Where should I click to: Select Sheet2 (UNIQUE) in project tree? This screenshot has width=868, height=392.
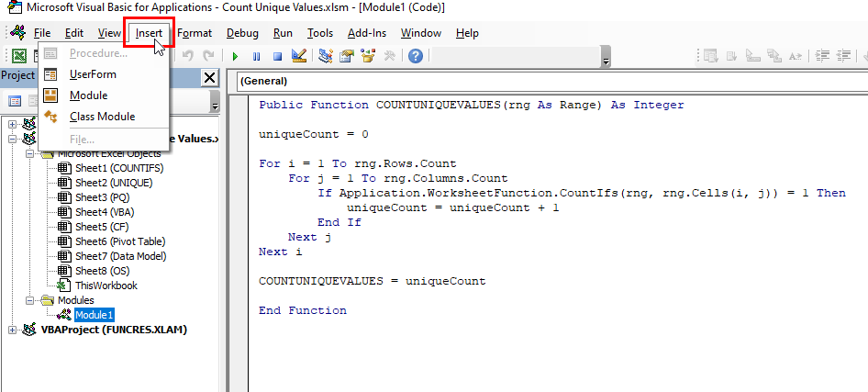coord(114,183)
